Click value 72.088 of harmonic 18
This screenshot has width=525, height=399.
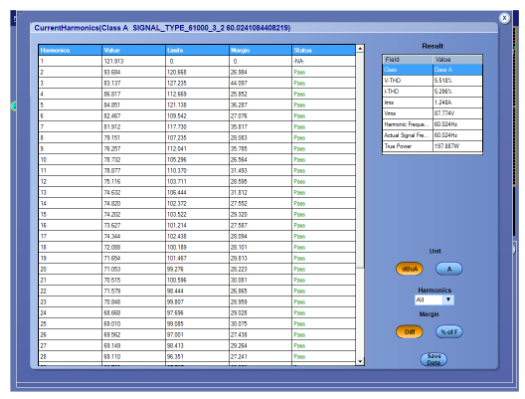[x=112, y=247]
